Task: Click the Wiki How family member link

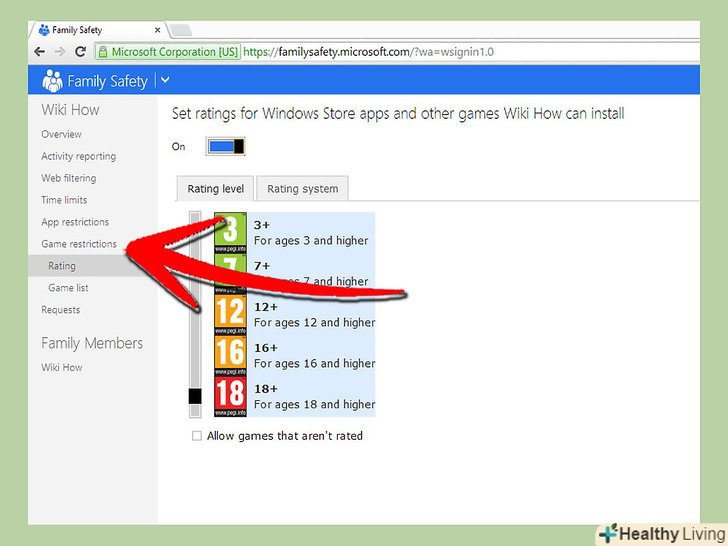Action: click(x=61, y=367)
